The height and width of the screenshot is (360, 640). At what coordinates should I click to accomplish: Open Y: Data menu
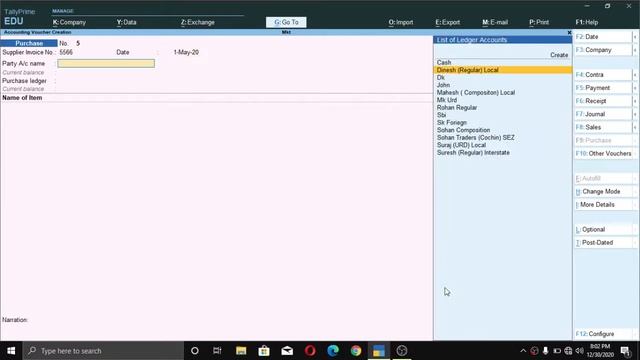point(127,22)
